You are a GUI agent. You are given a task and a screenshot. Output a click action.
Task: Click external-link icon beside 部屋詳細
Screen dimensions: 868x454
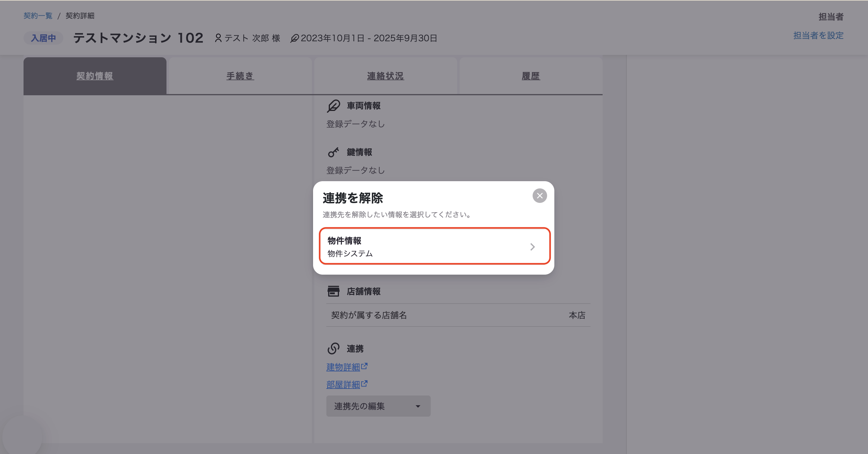pyautogui.click(x=364, y=383)
